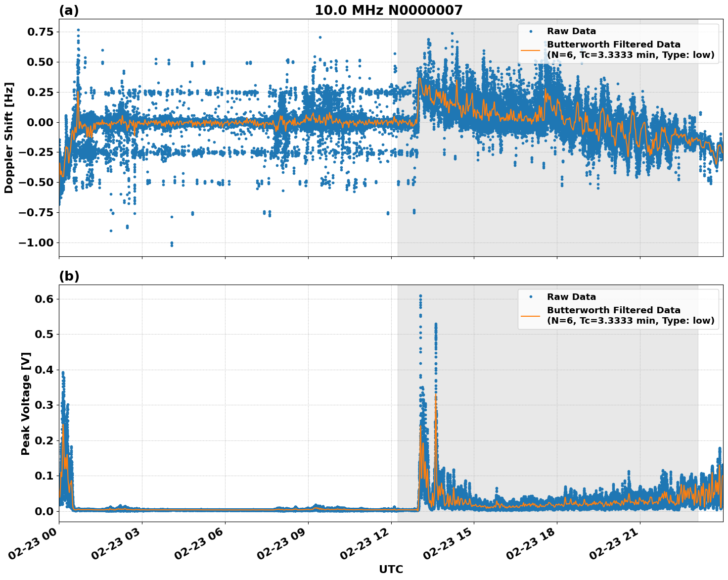Click the plot title "10.0 MHz N0000007"

tap(389, 10)
